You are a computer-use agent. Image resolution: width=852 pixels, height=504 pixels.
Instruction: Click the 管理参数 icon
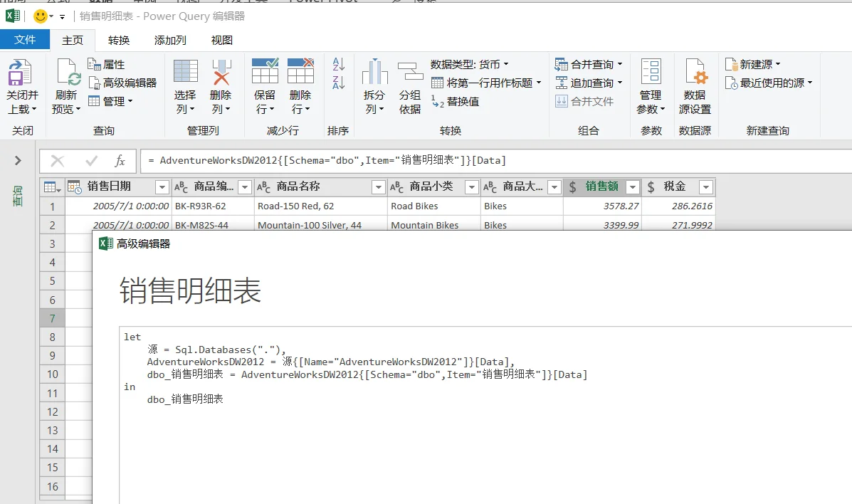tap(651, 71)
